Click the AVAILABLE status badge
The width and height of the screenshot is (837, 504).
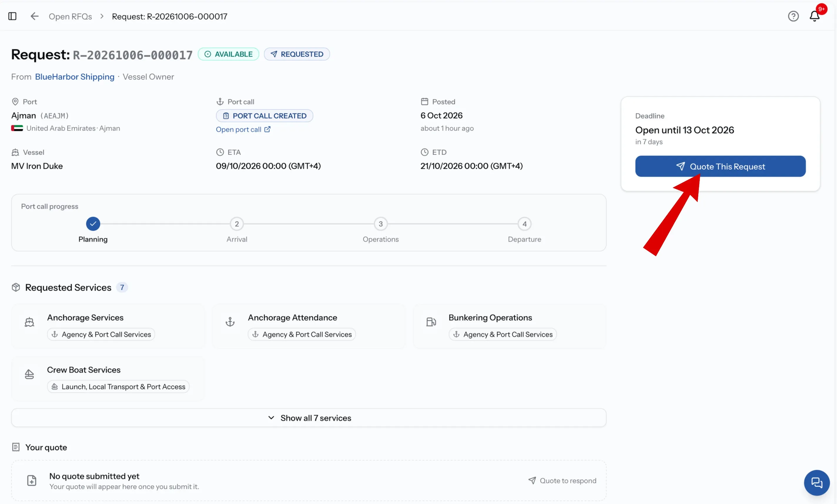click(228, 54)
